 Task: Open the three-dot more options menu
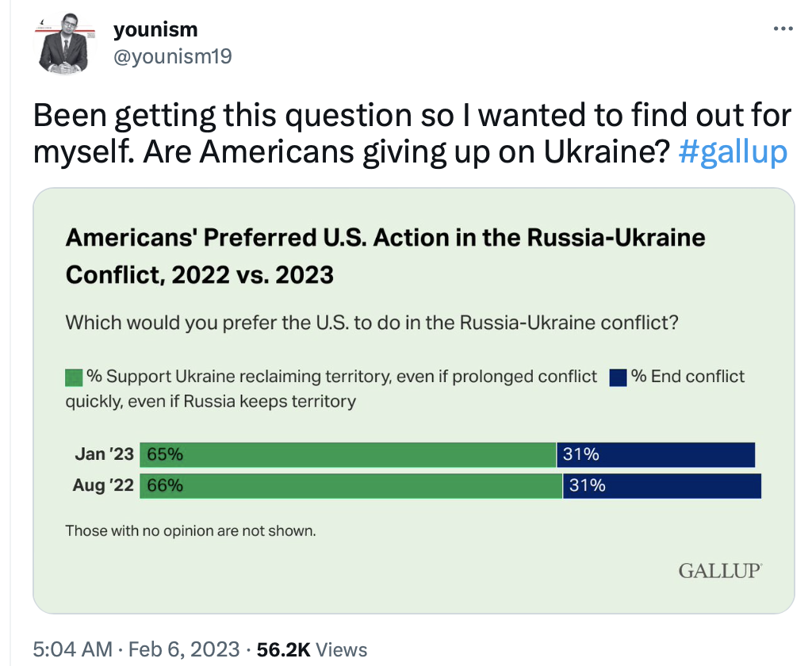pyautogui.click(x=782, y=29)
